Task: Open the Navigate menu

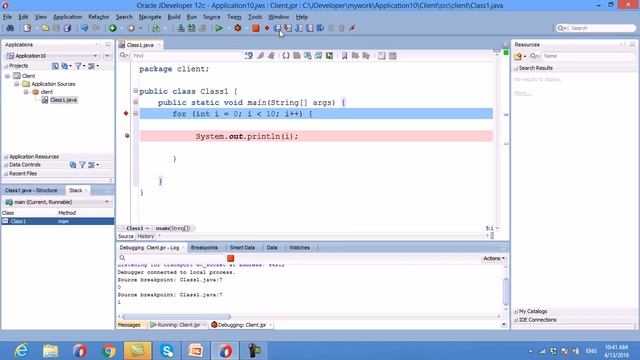Action: coord(150,17)
